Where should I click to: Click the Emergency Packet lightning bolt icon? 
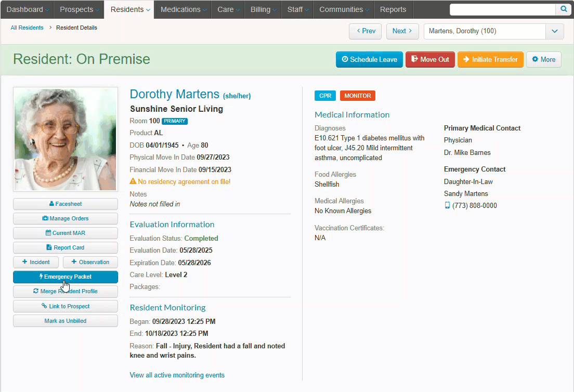tap(42, 277)
